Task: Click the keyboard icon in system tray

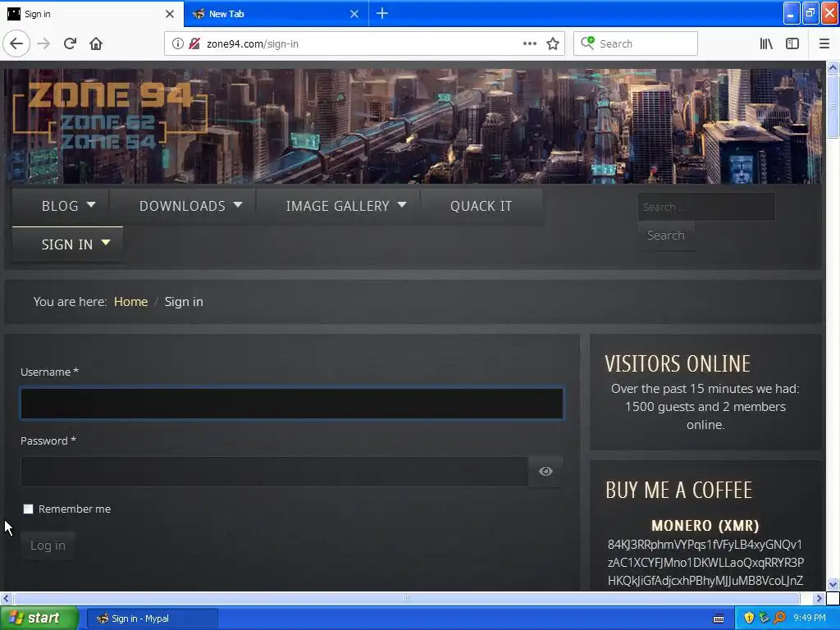Action: click(719, 619)
